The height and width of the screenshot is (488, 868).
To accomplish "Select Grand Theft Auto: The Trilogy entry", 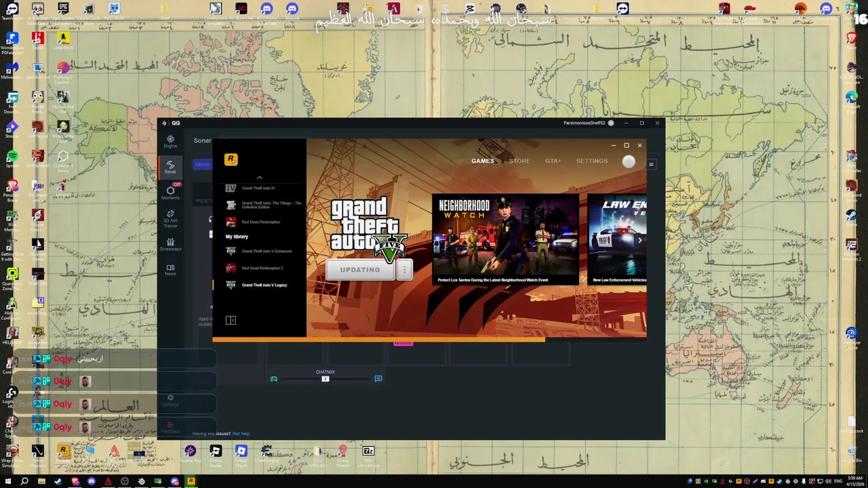I will point(264,205).
